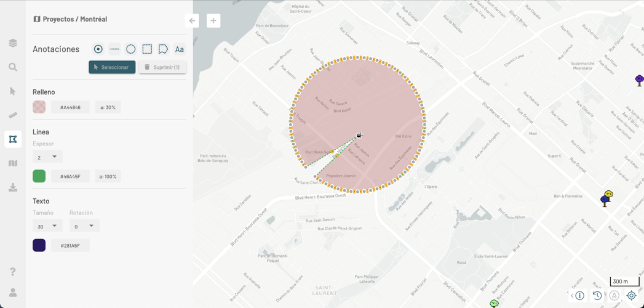
Task: Click the Seleccionar button
Action: (112, 67)
